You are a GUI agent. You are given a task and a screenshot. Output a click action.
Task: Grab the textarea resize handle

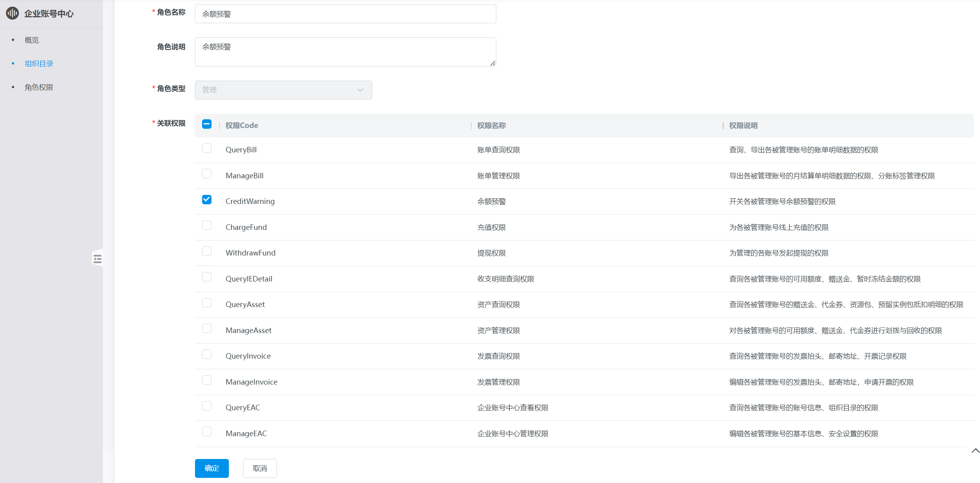493,63
